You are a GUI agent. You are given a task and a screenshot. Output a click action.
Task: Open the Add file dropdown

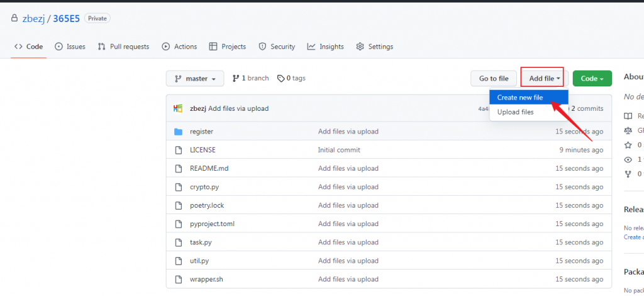point(544,79)
